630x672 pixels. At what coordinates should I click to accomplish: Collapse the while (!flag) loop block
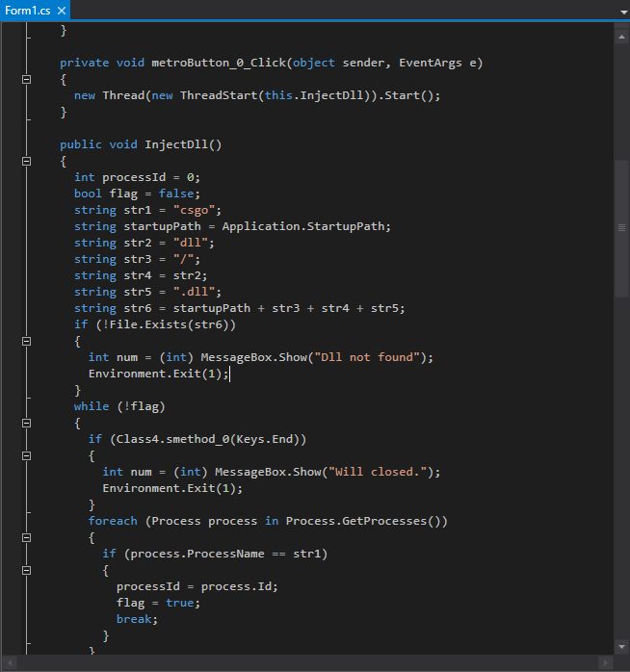[27, 423]
